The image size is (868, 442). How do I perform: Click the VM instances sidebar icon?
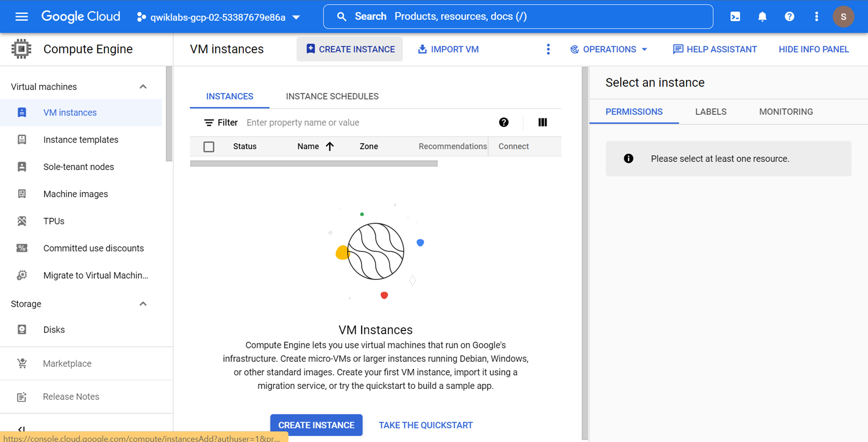22,112
